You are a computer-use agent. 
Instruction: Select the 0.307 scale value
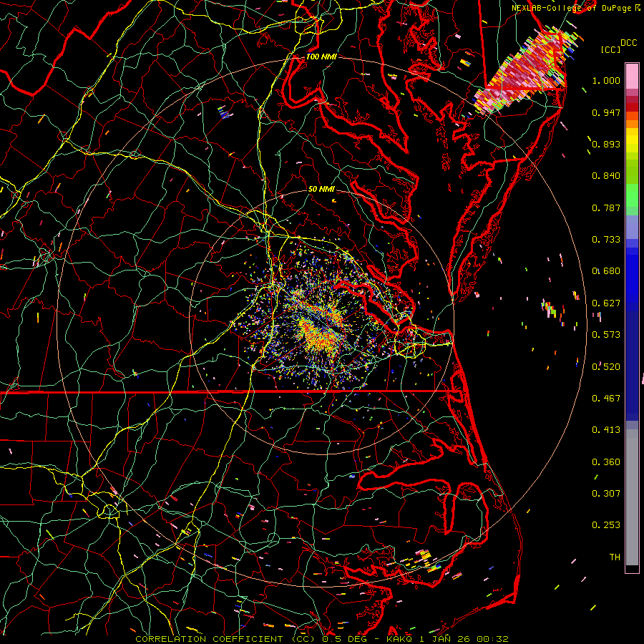tap(606, 494)
